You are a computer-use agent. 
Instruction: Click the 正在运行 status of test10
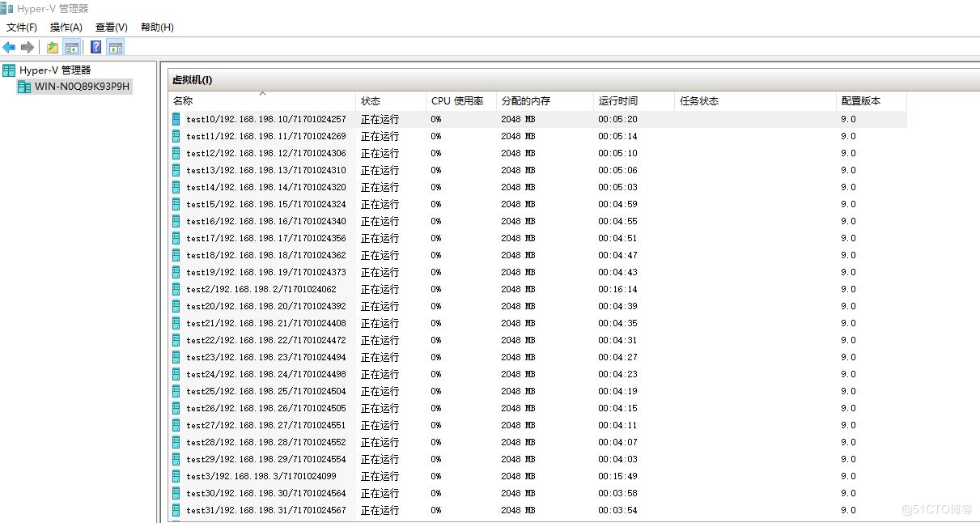380,119
